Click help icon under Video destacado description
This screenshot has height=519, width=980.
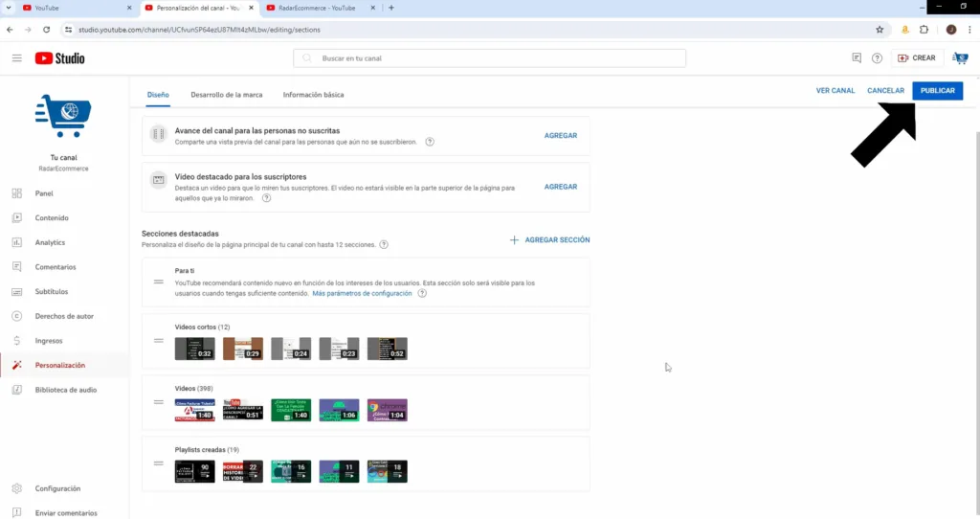pyautogui.click(x=266, y=198)
